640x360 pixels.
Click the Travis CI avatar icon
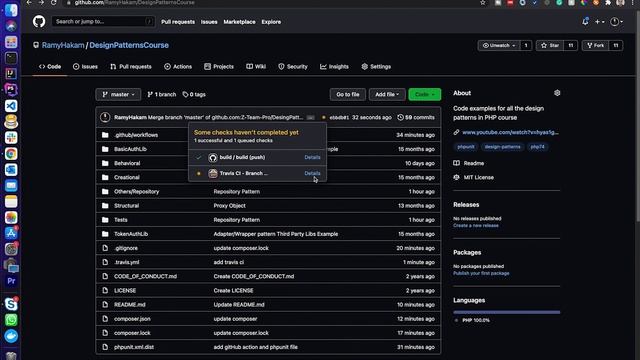(213, 173)
